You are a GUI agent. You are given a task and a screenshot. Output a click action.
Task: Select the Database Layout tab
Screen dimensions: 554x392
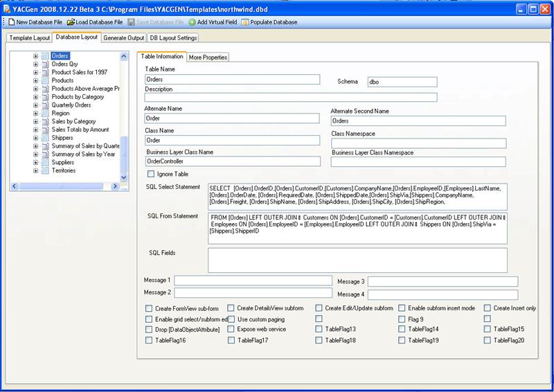coord(77,37)
